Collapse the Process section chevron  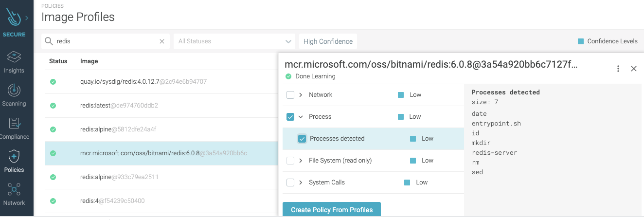(301, 117)
